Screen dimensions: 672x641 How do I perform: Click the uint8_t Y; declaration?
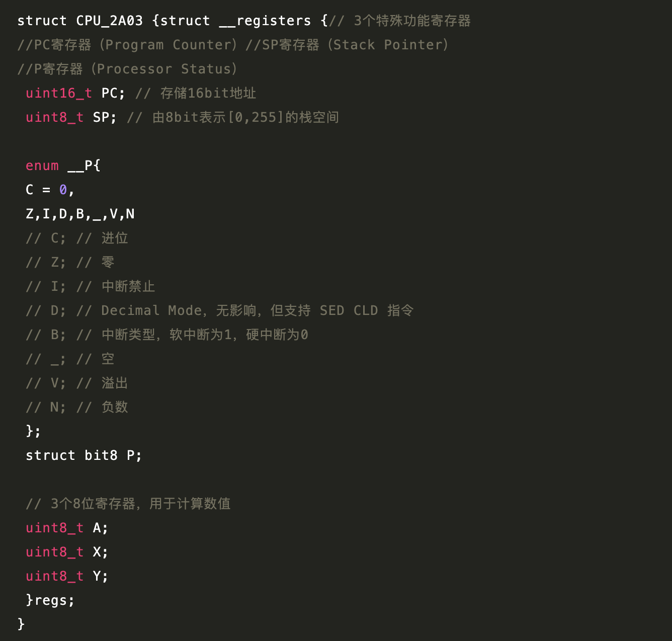67,576
